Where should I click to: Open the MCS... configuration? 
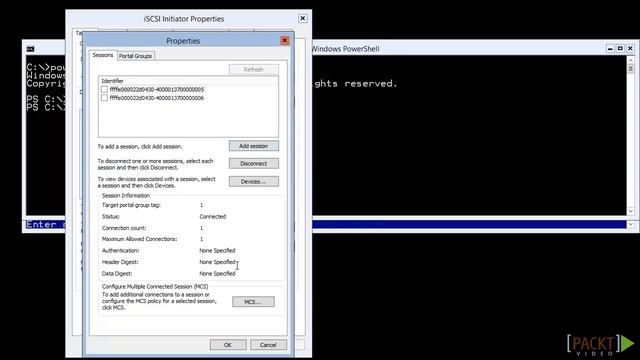(253, 302)
